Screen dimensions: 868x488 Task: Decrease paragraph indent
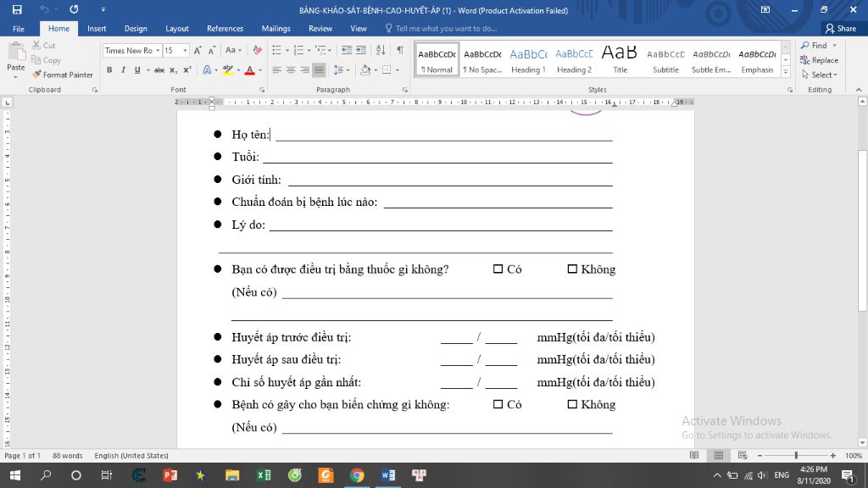pos(347,50)
